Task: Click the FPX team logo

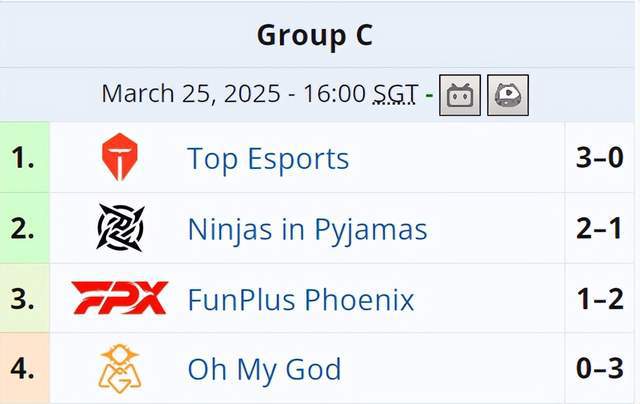Action: pyautogui.click(x=120, y=298)
